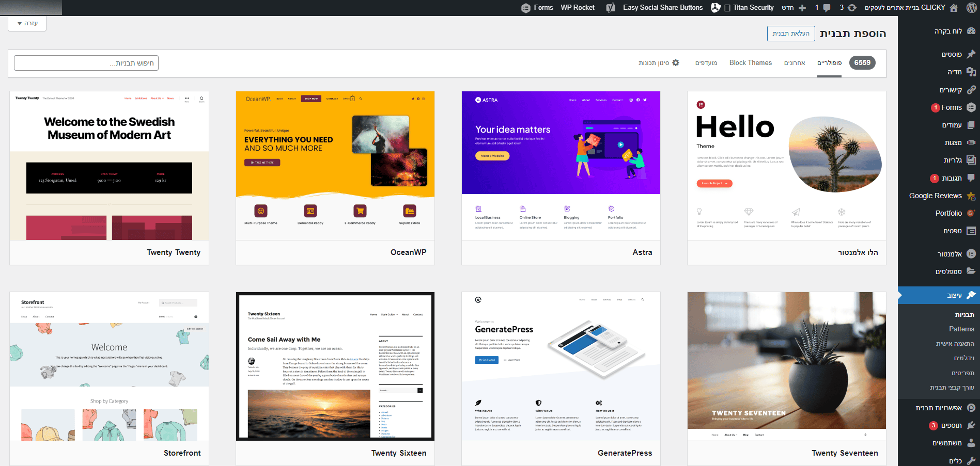Viewport: 980px width, 466px height.
Task: Click the plus new-content icon in admin bar
Action: coord(802,8)
